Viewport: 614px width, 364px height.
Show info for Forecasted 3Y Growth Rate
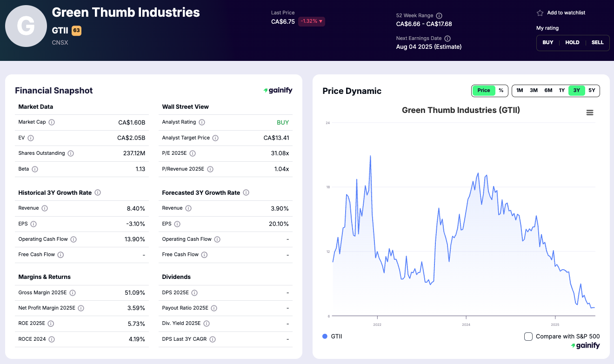point(246,192)
